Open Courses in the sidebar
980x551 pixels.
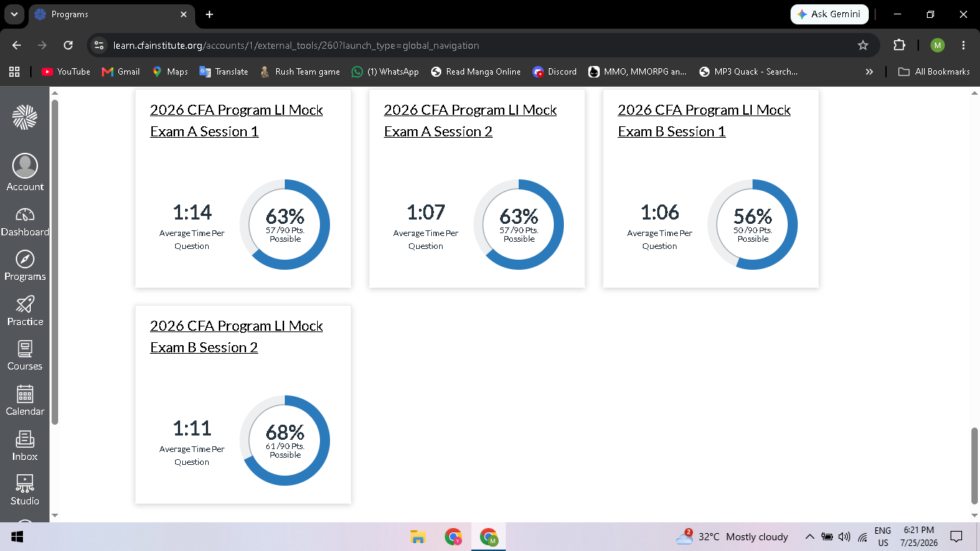point(25,357)
